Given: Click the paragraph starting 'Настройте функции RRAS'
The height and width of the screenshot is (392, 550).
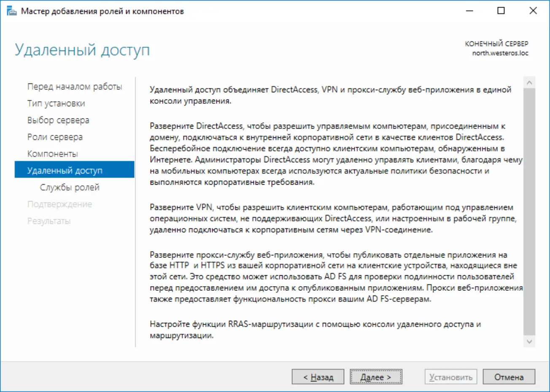Looking at the screenshot, I should [315, 330].
